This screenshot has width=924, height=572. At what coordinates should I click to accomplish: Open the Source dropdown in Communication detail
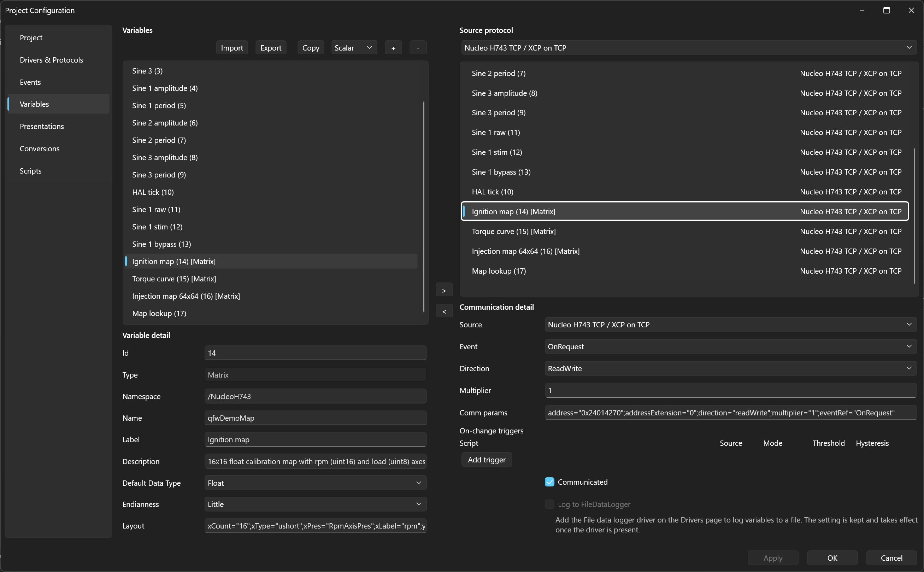[x=730, y=325]
